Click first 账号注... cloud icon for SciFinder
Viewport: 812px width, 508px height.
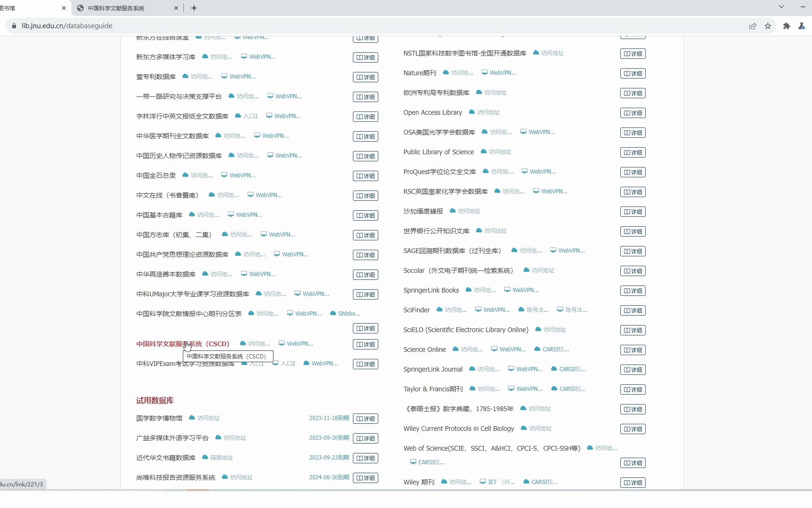pos(533,310)
